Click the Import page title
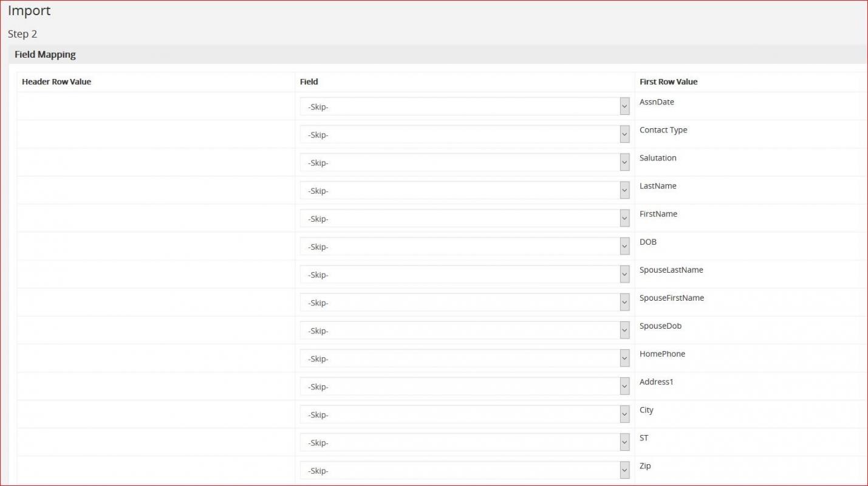This screenshot has height=486, width=868. pos(29,11)
